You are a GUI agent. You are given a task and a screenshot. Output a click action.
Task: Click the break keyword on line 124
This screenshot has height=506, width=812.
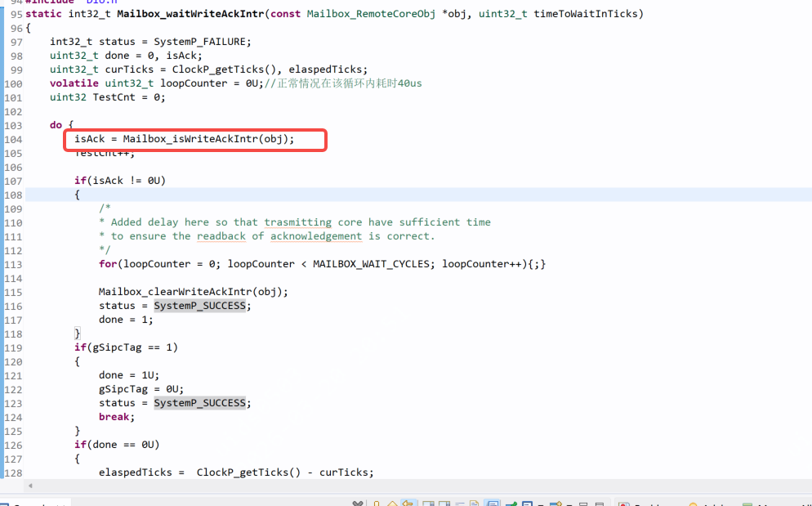coord(114,417)
